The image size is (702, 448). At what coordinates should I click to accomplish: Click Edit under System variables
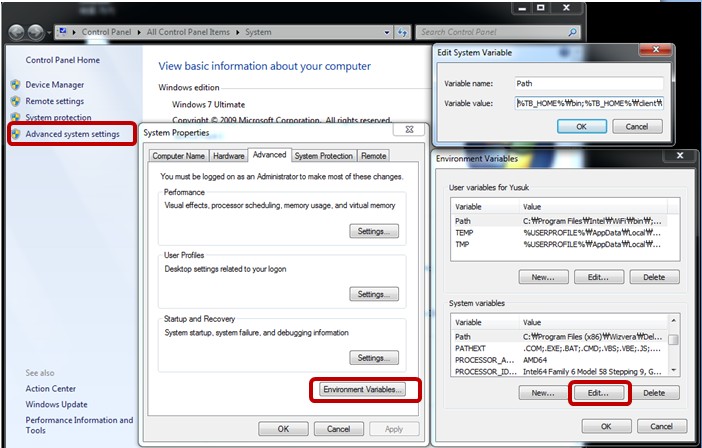tap(598, 393)
